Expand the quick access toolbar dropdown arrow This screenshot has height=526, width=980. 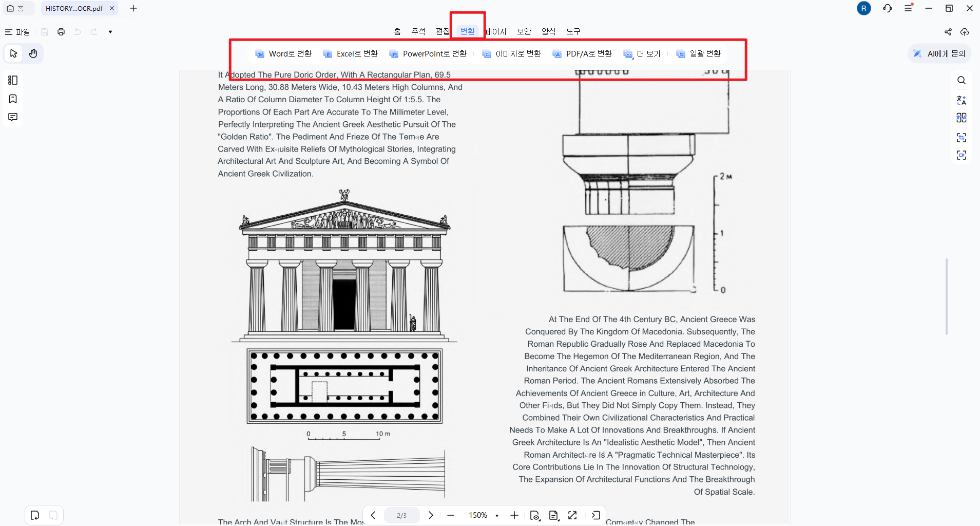click(110, 32)
